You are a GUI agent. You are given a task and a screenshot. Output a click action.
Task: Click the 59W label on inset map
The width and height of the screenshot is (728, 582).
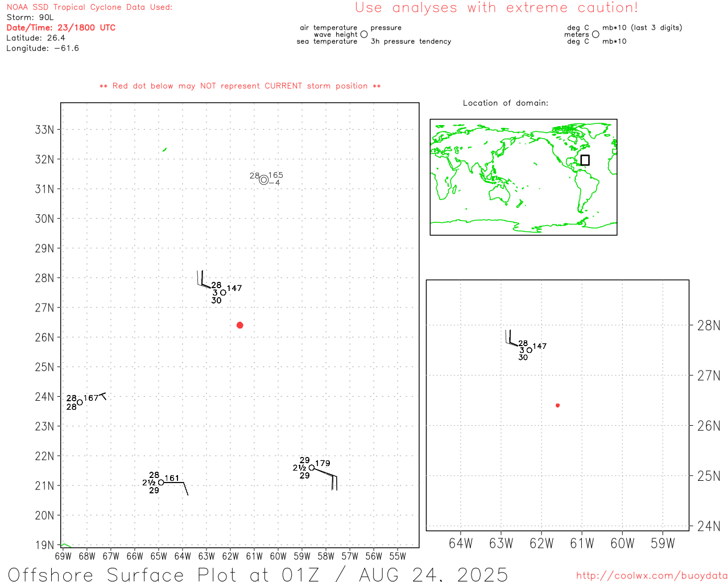tap(663, 543)
